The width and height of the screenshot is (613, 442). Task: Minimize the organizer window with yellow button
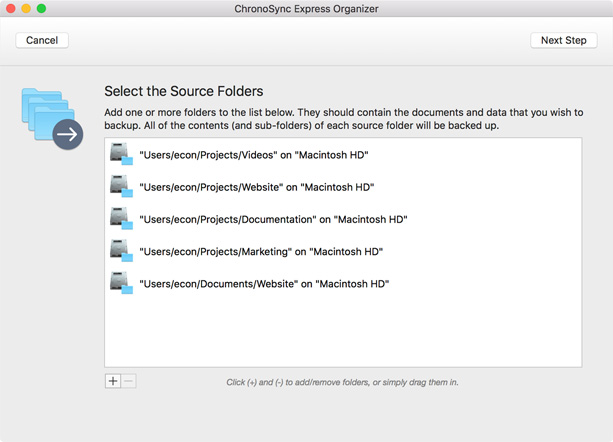tap(26, 8)
